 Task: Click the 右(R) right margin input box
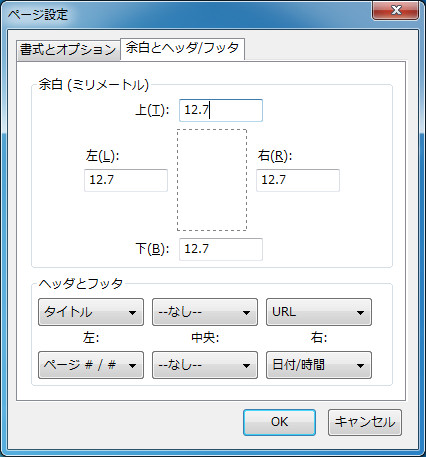[298, 180]
